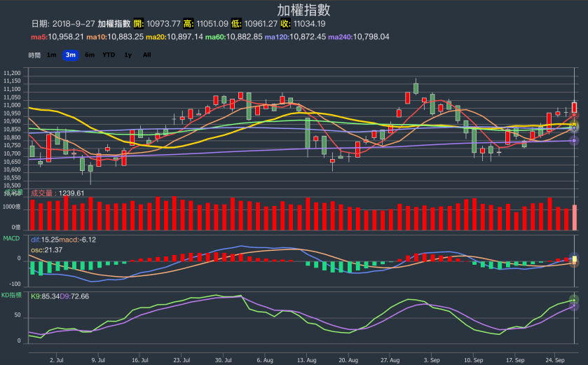The image size is (588, 365).
Task: Switch chart range to 6m
Action: point(90,55)
